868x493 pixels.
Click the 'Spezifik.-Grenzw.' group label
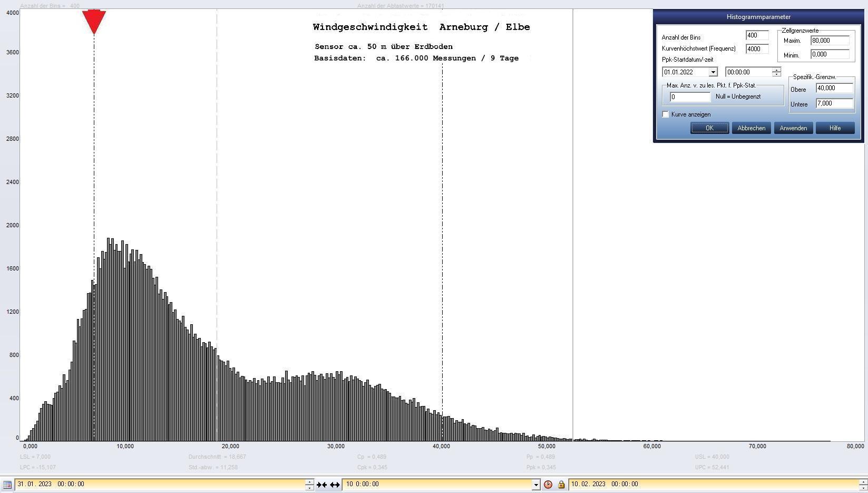click(x=814, y=77)
